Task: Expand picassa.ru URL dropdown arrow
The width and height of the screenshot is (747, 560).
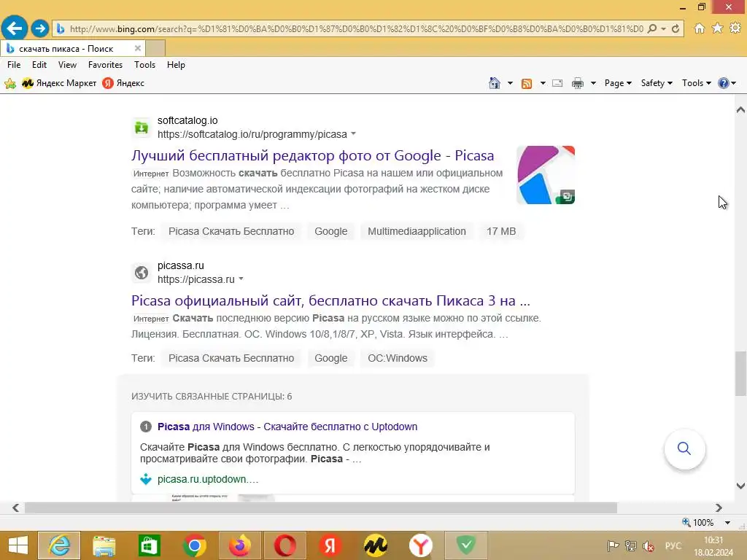Action: coord(241,279)
